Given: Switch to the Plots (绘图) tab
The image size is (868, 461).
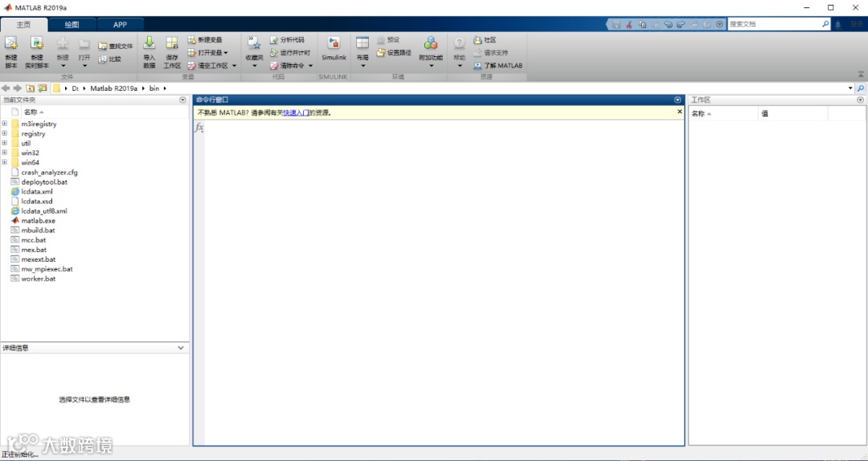Looking at the screenshot, I should pyautogui.click(x=72, y=25).
